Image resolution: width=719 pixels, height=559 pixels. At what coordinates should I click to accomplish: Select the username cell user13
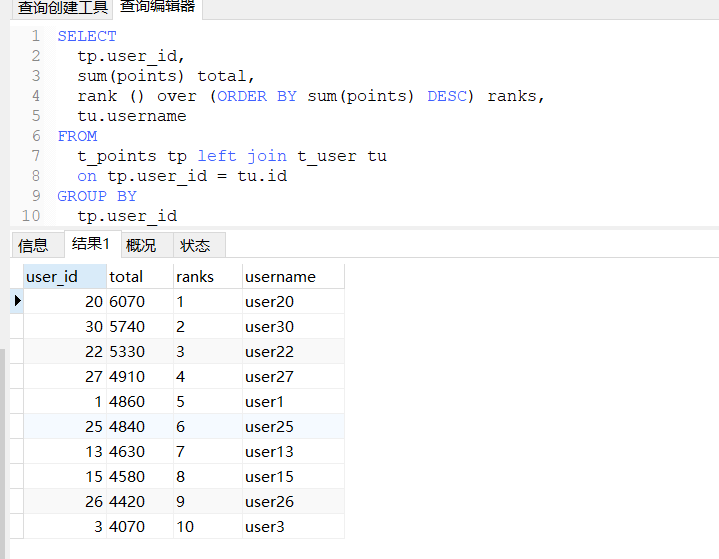(x=293, y=451)
